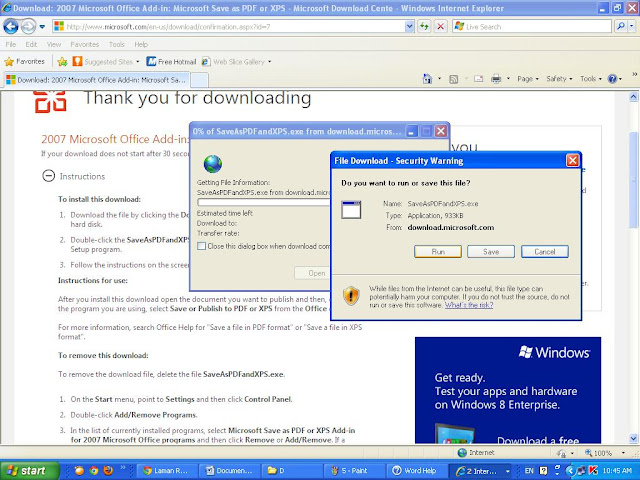
Task: Click the page vertical scrollbar thumb
Action: click(x=633, y=180)
